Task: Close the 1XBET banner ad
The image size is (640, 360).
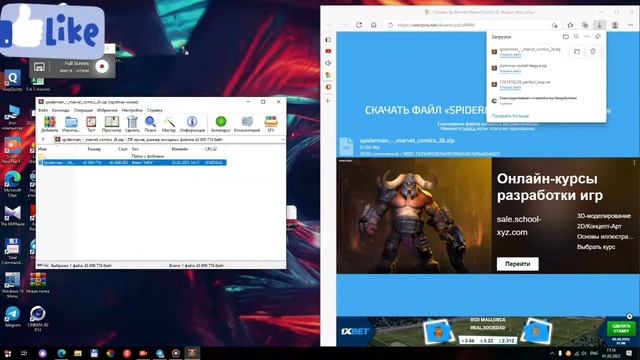Action: 629,316
